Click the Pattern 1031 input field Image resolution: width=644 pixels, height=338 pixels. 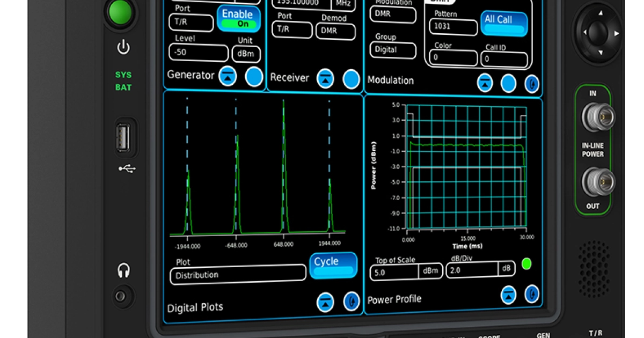tap(453, 26)
